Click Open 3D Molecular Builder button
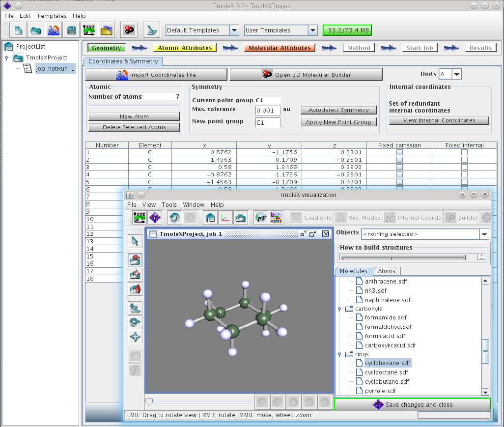504x427 pixels. point(306,75)
